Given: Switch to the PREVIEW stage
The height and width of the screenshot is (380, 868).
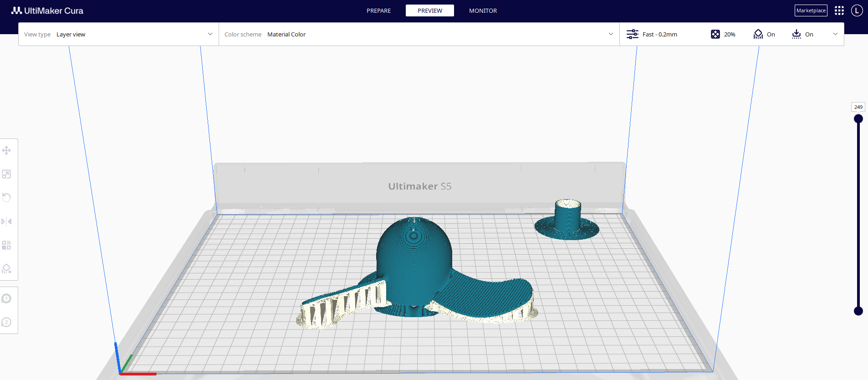Looking at the screenshot, I should (430, 10).
